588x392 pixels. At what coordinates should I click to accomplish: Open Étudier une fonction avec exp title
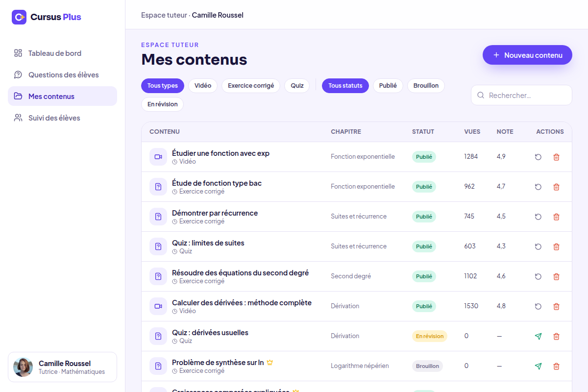[220, 153]
